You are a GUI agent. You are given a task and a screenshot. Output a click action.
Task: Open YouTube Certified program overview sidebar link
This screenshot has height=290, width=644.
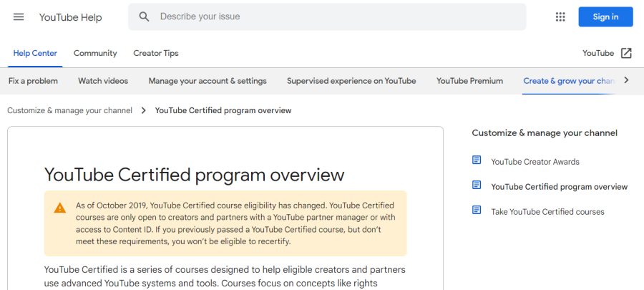pos(560,187)
